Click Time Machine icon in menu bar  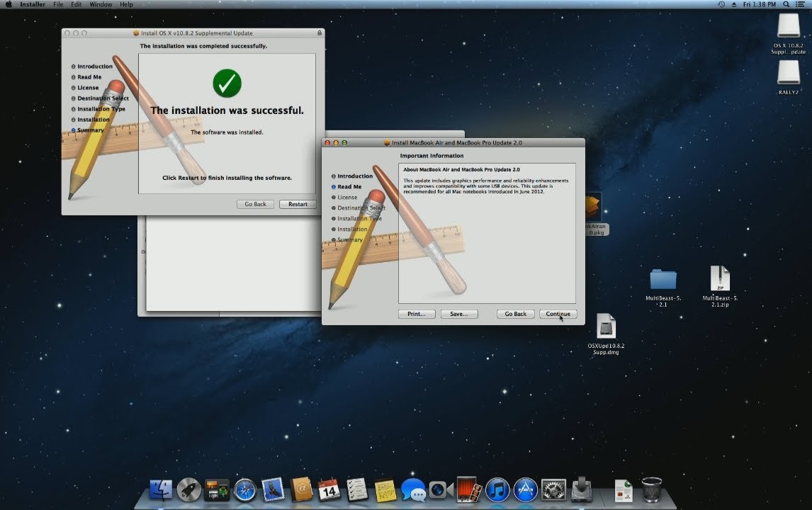(x=721, y=4)
